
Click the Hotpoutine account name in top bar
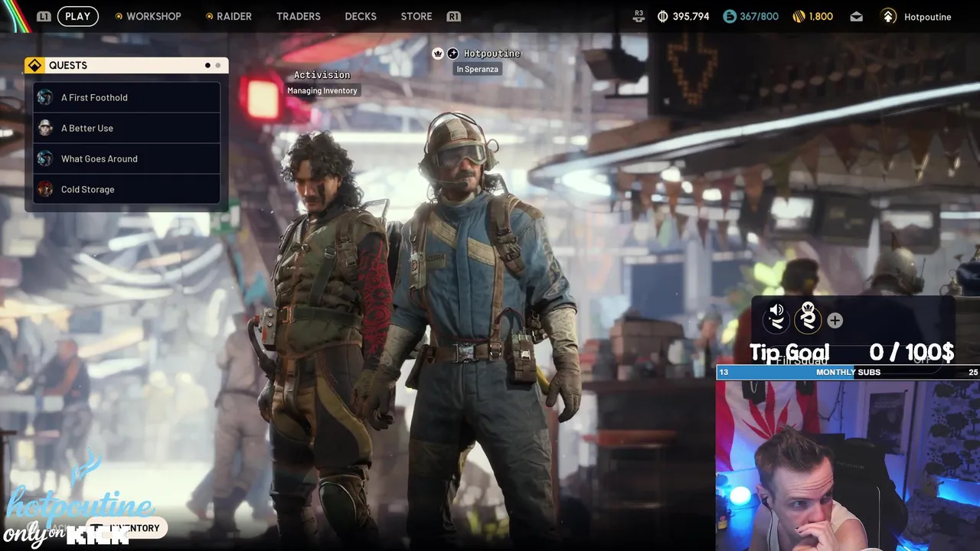coord(927,17)
